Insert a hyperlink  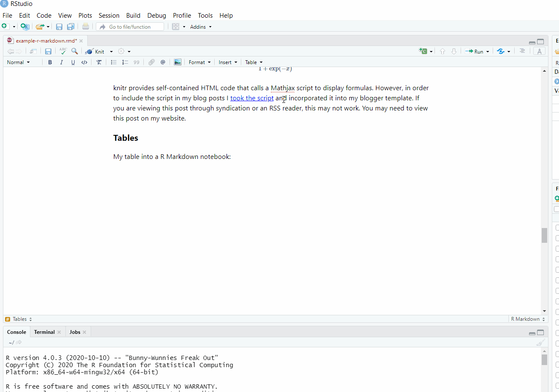coord(151,62)
